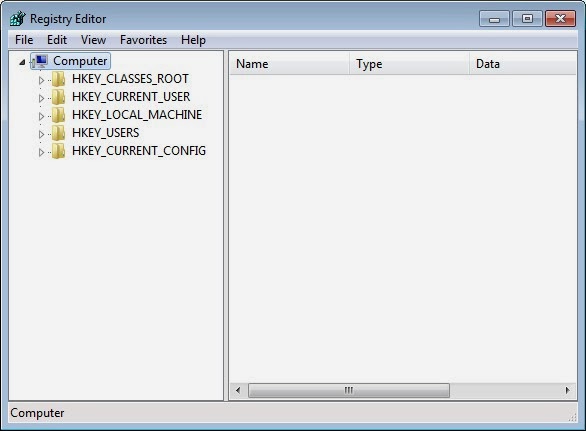Click the Computer monitor icon in tree
The image size is (586, 431).
point(40,61)
